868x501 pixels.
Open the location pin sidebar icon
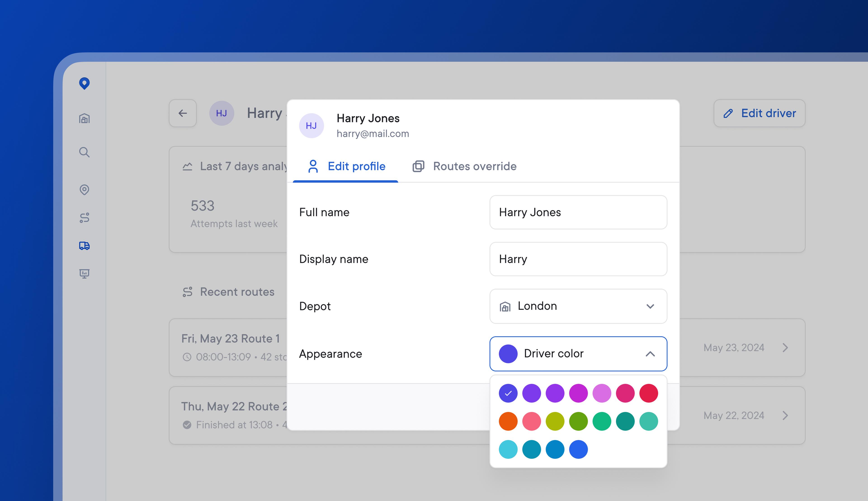84,190
